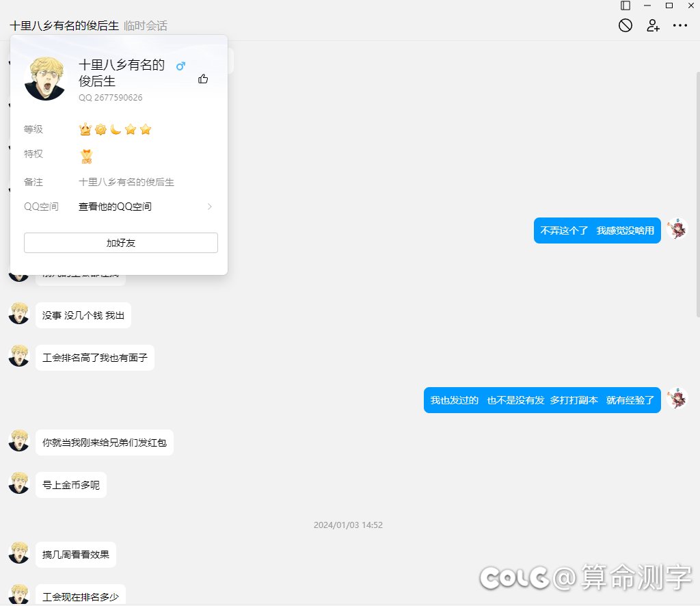Click the 特权 label on profile card
700x606 pixels.
33,154
